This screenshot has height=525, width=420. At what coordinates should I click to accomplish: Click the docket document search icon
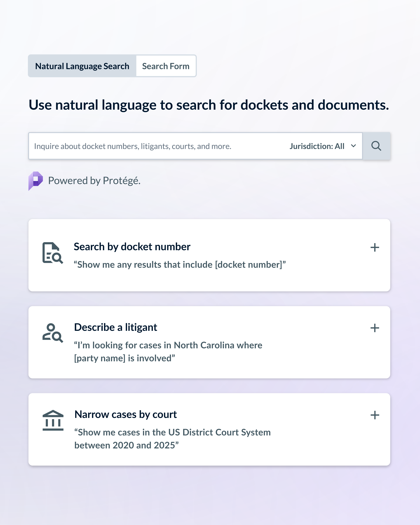(53, 253)
